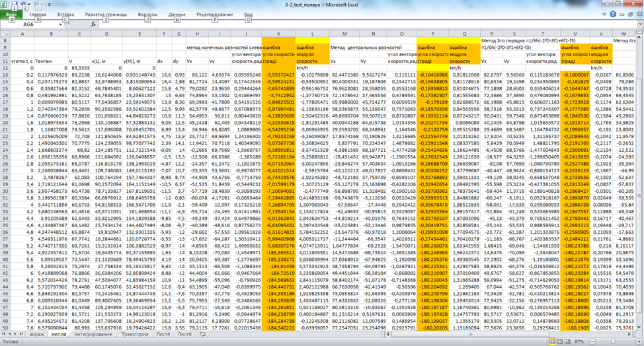Select the интегрирование sheet tab
This screenshot has height=346, width=644.
pyautogui.click(x=93, y=335)
